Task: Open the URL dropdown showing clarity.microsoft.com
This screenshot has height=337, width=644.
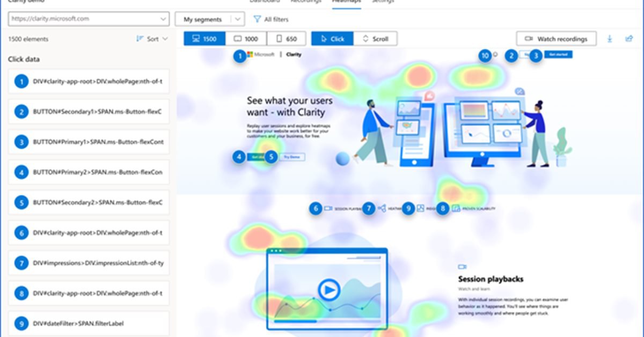Action: point(89,19)
